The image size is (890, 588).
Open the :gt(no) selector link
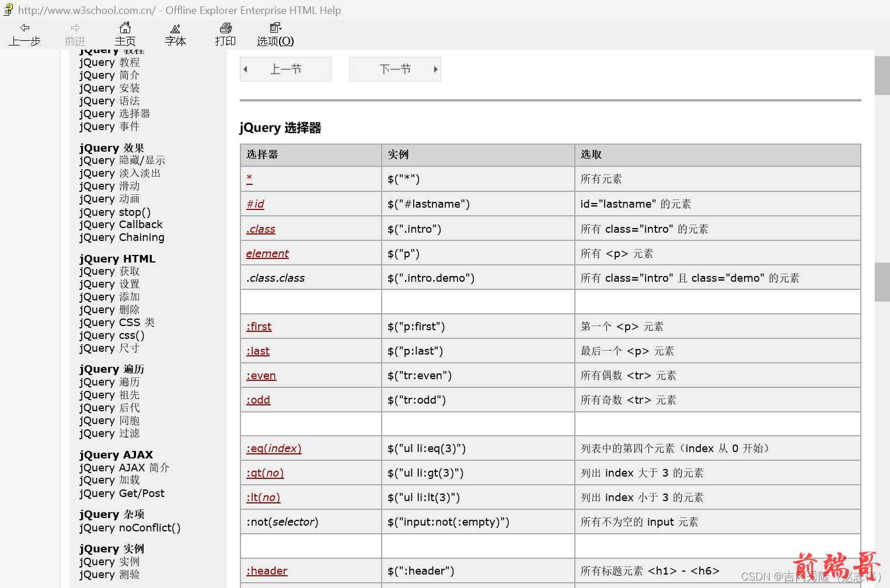point(265,473)
